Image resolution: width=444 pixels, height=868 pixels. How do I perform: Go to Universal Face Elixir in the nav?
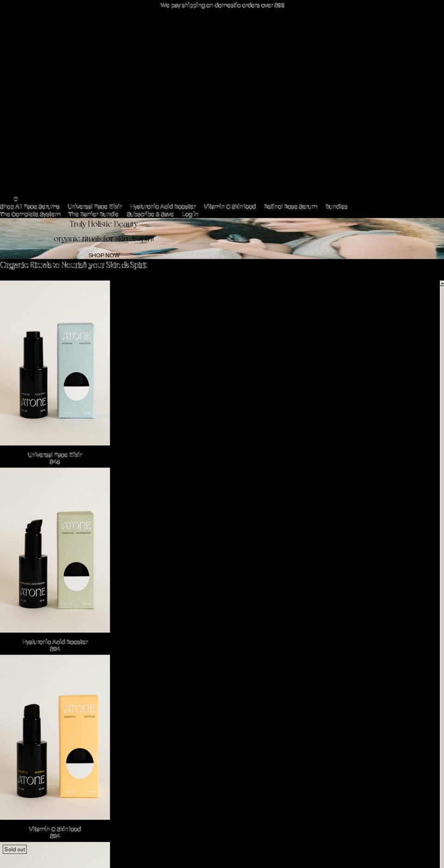pos(95,206)
